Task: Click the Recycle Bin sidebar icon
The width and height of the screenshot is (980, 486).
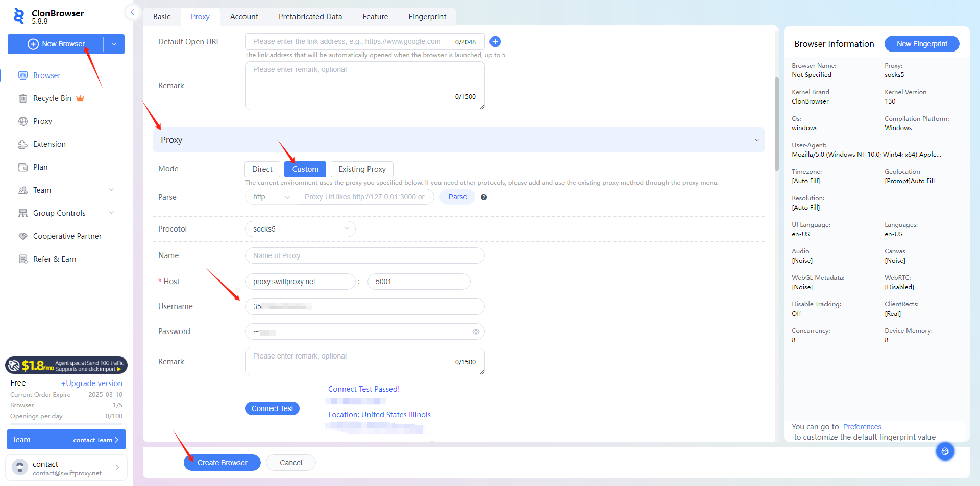Action: pyautogui.click(x=23, y=98)
